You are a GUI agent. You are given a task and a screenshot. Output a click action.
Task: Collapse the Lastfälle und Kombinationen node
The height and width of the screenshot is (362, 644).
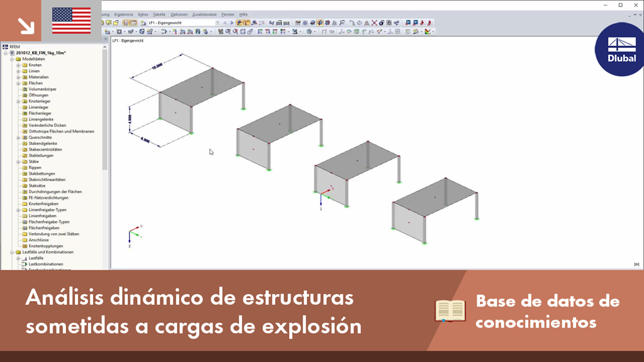(x=12, y=253)
